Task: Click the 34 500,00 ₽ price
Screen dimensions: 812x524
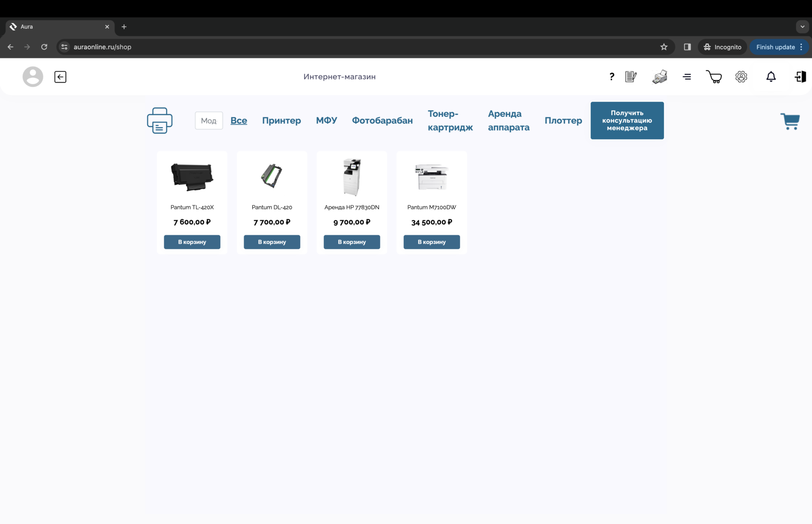Action: coord(432,222)
